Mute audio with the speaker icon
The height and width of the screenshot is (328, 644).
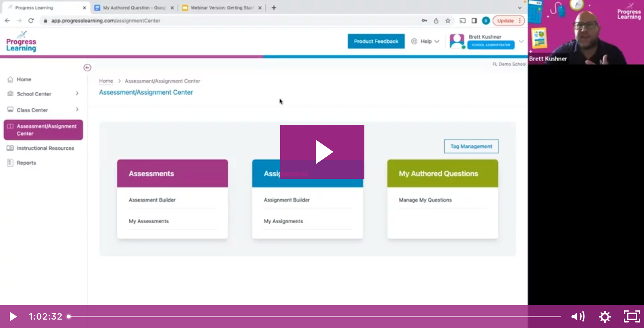pyautogui.click(x=578, y=316)
